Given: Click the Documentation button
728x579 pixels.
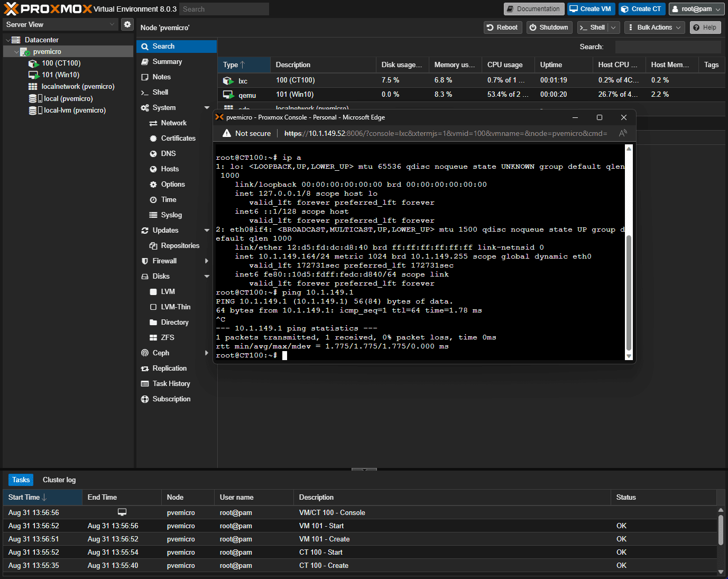Looking at the screenshot, I should point(534,9).
